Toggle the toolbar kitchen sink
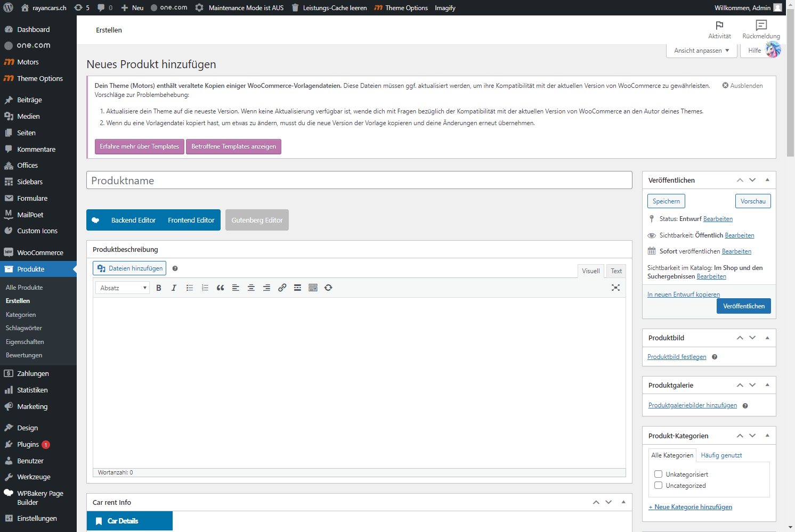The image size is (795, 532). coord(313,288)
